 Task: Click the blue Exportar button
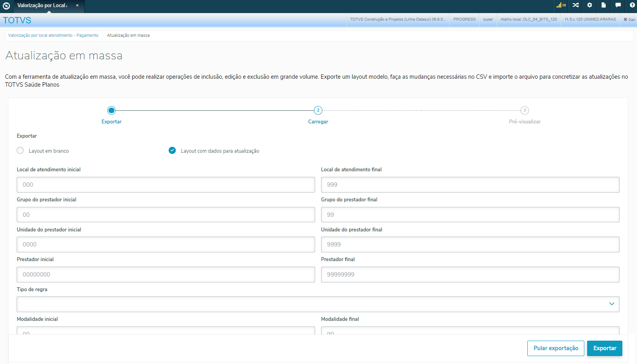[605, 348]
